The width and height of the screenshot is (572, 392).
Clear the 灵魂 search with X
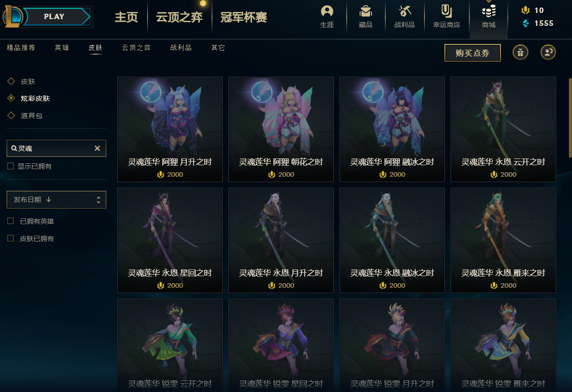point(97,148)
